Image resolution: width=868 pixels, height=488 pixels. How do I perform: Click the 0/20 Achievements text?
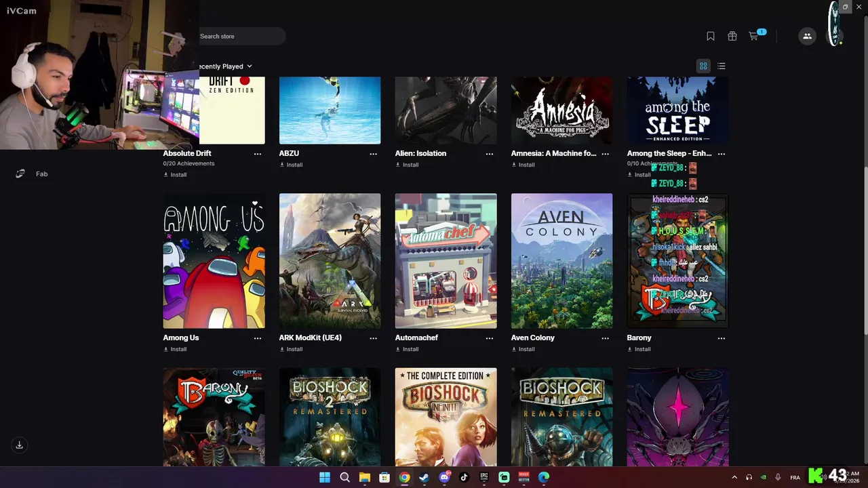point(189,164)
